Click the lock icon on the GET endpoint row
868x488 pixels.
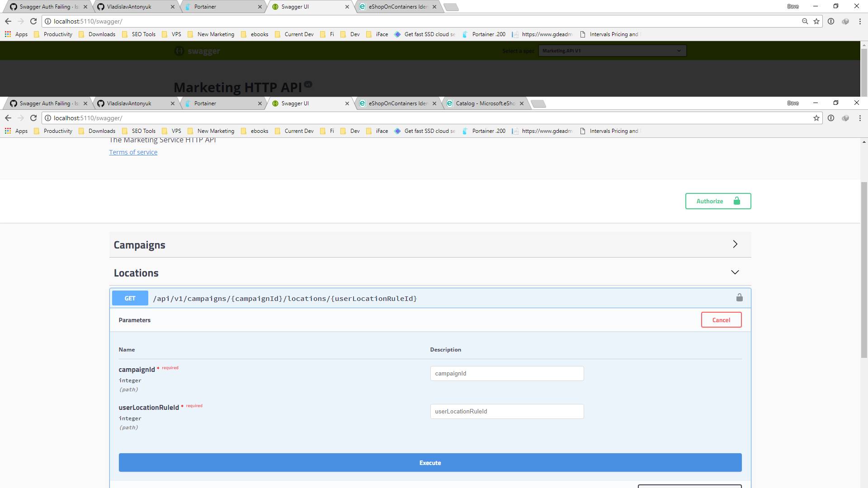pyautogui.click(x=740, y=297)
